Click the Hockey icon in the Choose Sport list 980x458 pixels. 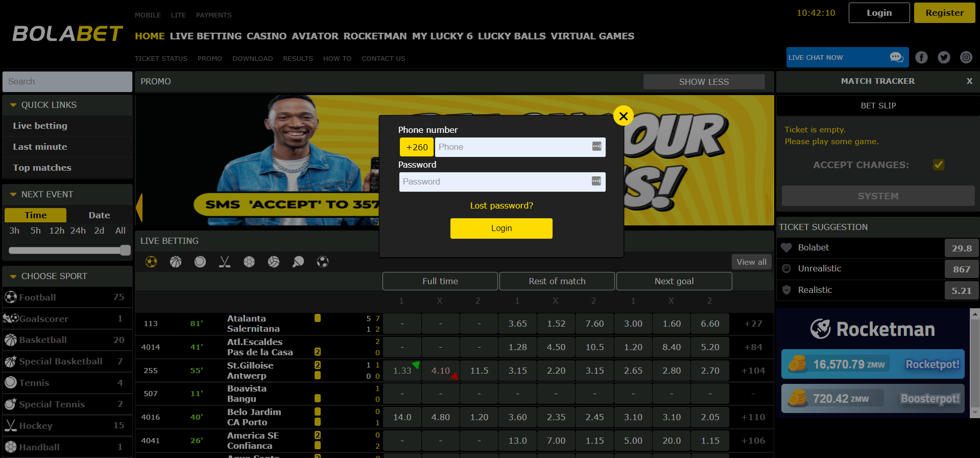coord(11,425)
